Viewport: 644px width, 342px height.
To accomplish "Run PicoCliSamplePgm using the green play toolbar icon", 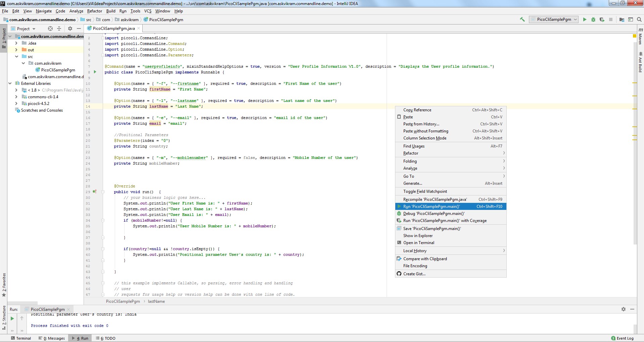I will click(585, 19).
